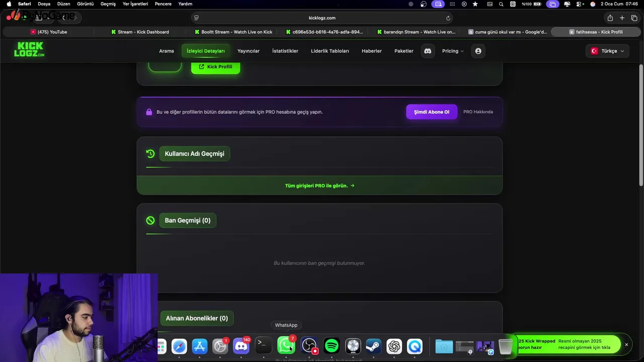Image resolution: width=644 pixels, height=362 pixels.
Task: Open Safari from the Dock
Action: point(179,346)
